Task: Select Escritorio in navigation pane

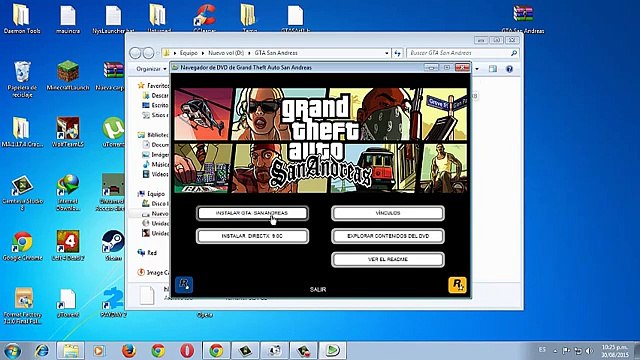Action: point(155,105)
